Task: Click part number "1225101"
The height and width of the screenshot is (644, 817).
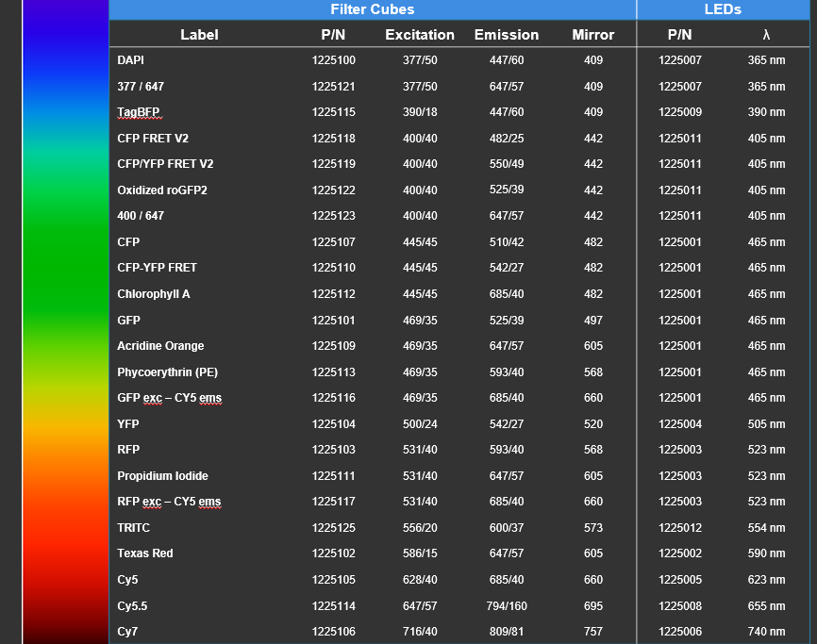Action: [333, 321]
